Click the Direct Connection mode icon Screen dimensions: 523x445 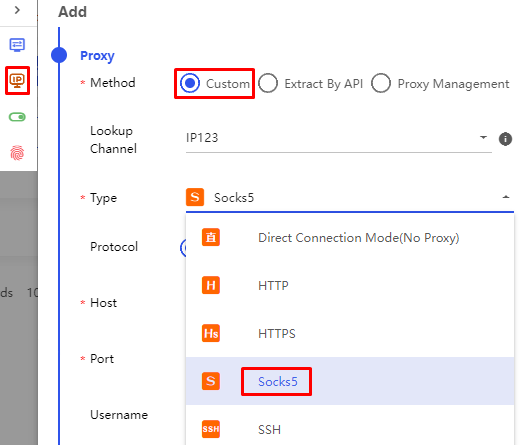[211, 237]
